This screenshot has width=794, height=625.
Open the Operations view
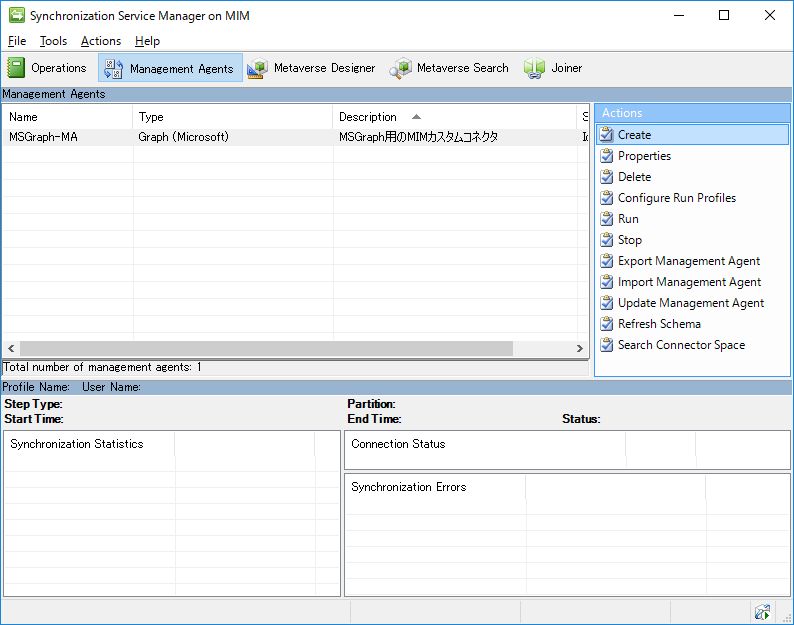click(47, 68)
